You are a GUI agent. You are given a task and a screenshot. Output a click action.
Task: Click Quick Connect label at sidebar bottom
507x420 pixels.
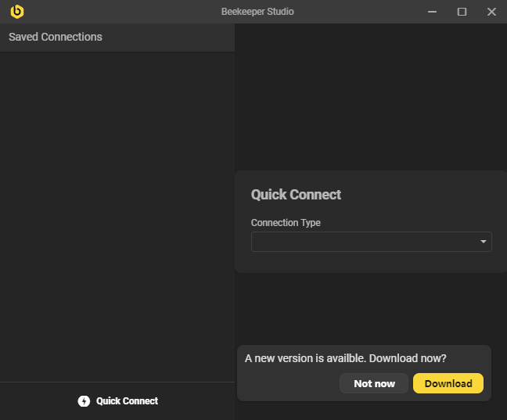tap(127, 401)
